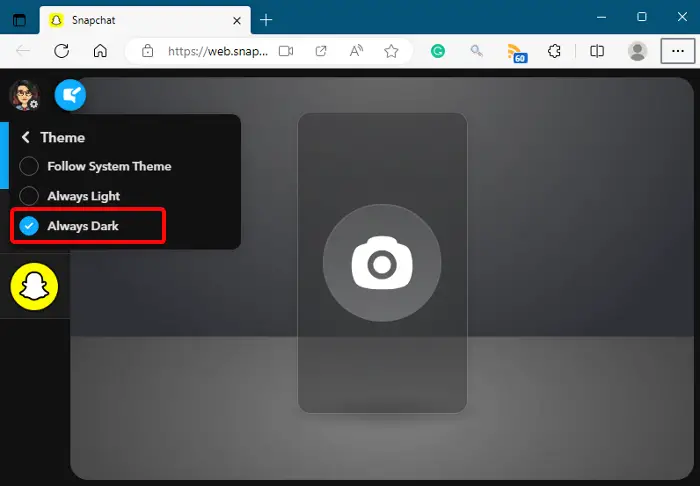Open the browser profile account icon
700x486 pixels.
[638, 51]
